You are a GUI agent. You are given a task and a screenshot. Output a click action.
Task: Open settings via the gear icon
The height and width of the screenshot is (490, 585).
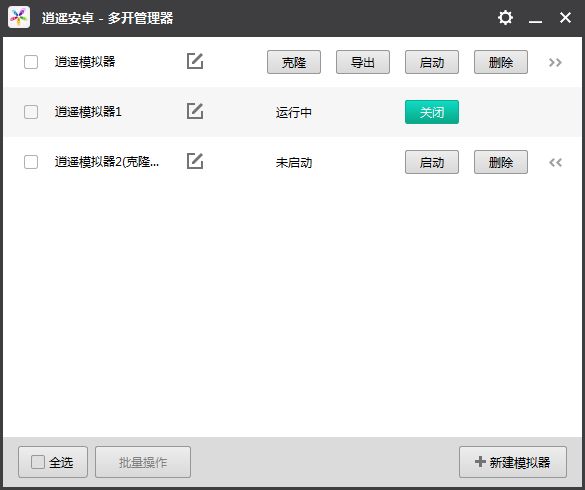click(x=505, y=18)
